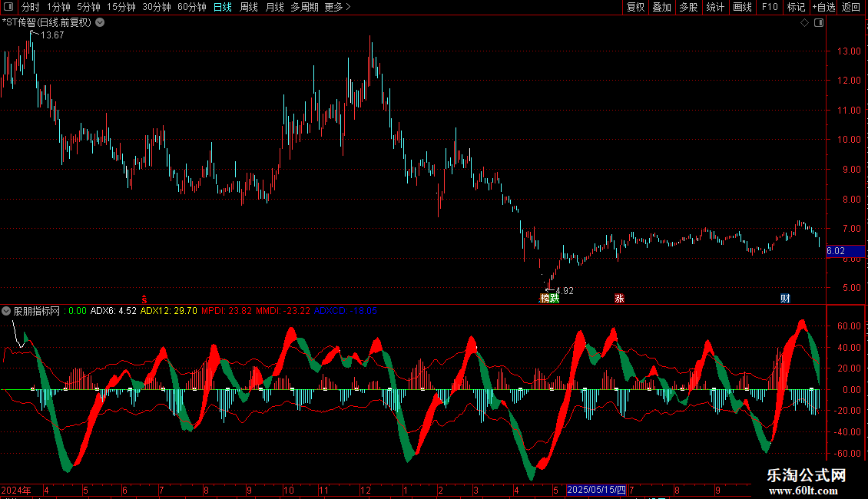Click the 2025/05/15/四 date marker
This screenshot has height=499, width=868.
(x=596, y=490)
